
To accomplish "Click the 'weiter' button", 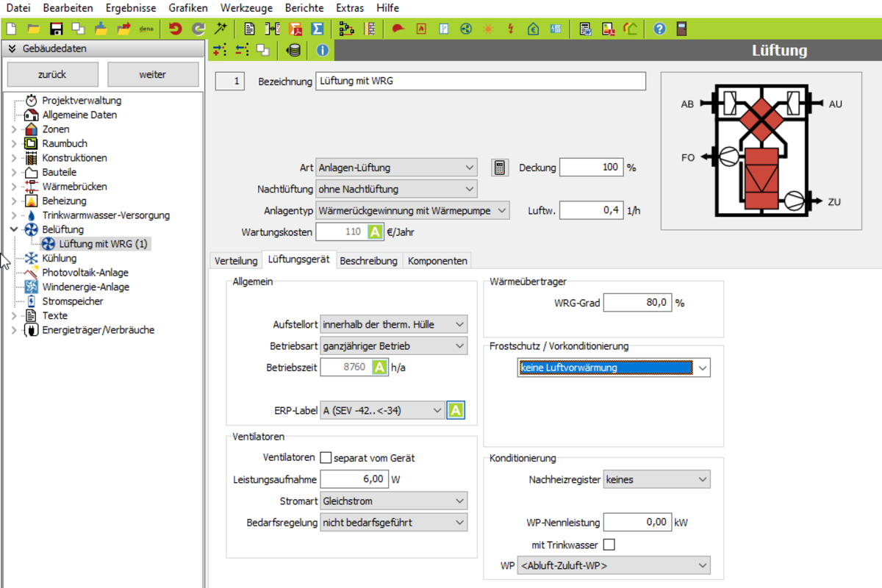I will [x=152, y=74].
